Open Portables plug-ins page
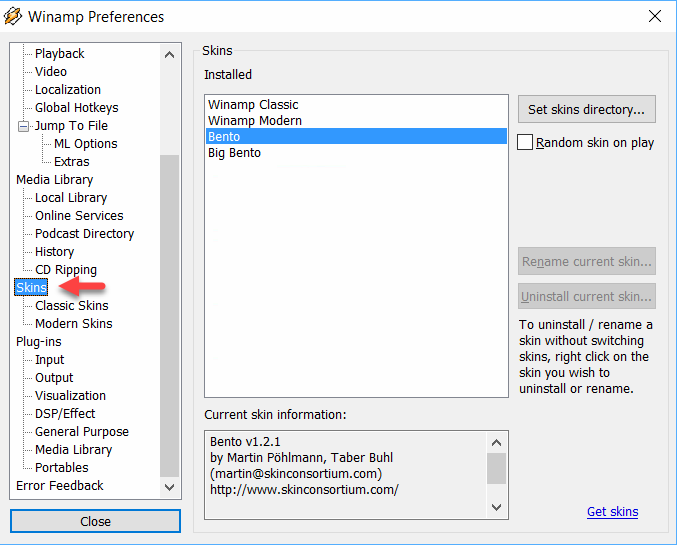 61,468
